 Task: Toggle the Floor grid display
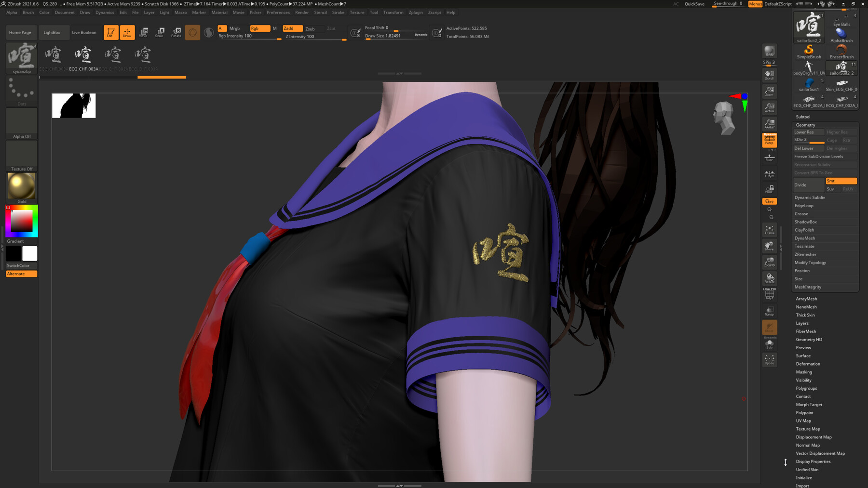coord(769,157)
